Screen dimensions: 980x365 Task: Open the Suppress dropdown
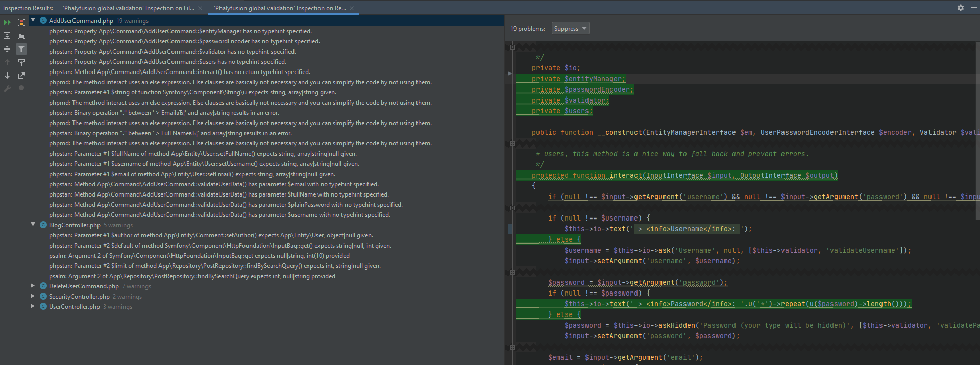571,29
